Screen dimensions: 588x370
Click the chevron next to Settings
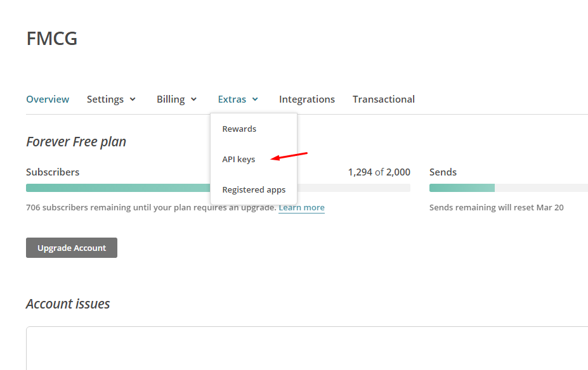coord(133,99)
